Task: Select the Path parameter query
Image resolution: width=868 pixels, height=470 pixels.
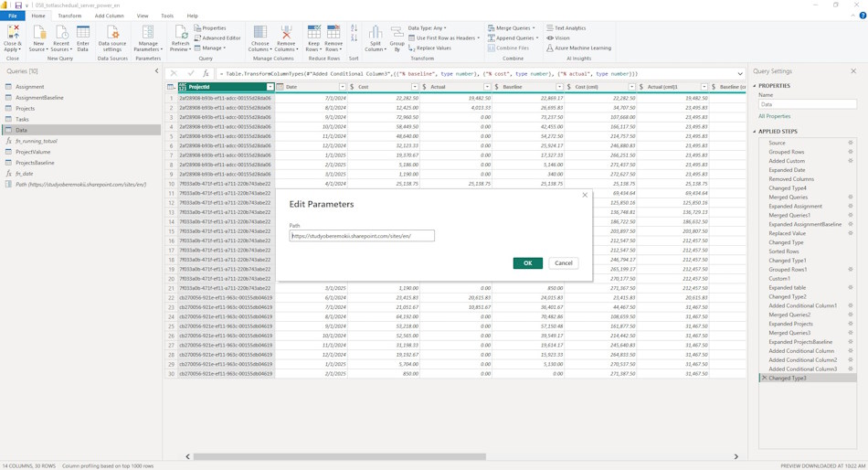Action: click(81, 184)
